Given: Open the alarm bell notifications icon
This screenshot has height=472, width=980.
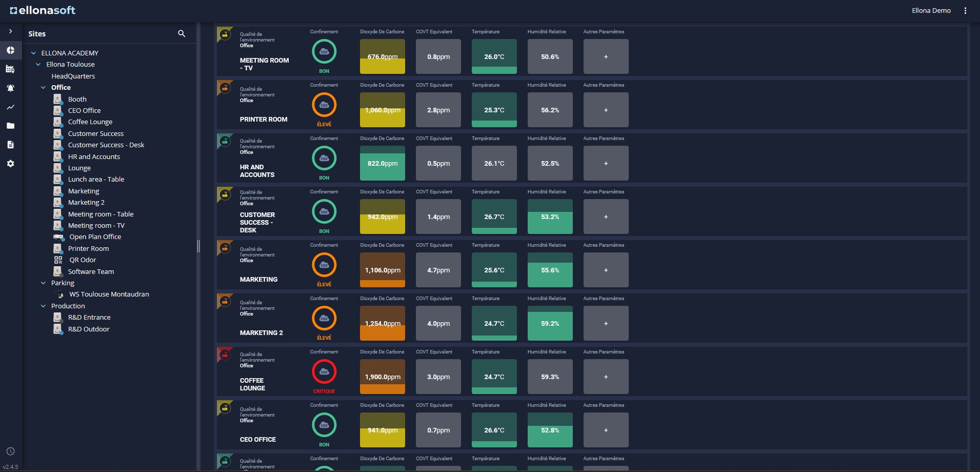Looking at the screenshot, I should pyautogui.click(x=10, y=88).
